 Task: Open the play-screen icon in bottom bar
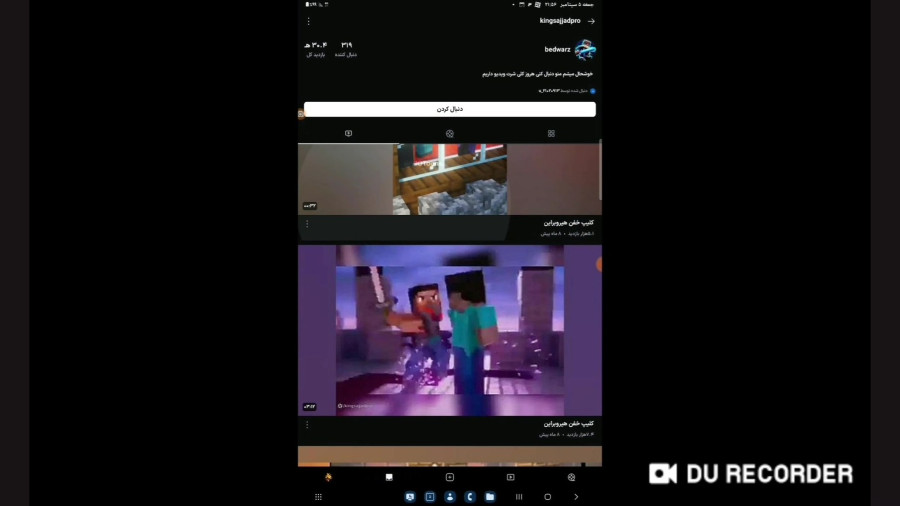coord(510,477)
